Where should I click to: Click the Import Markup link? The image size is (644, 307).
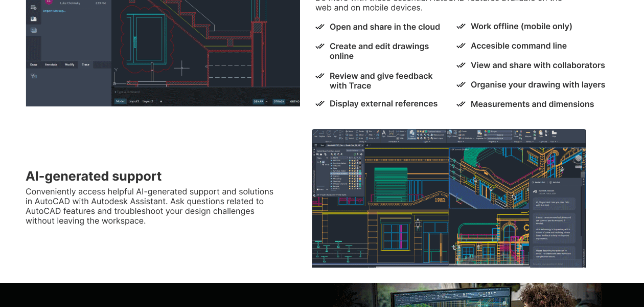[x=55, y=10]
